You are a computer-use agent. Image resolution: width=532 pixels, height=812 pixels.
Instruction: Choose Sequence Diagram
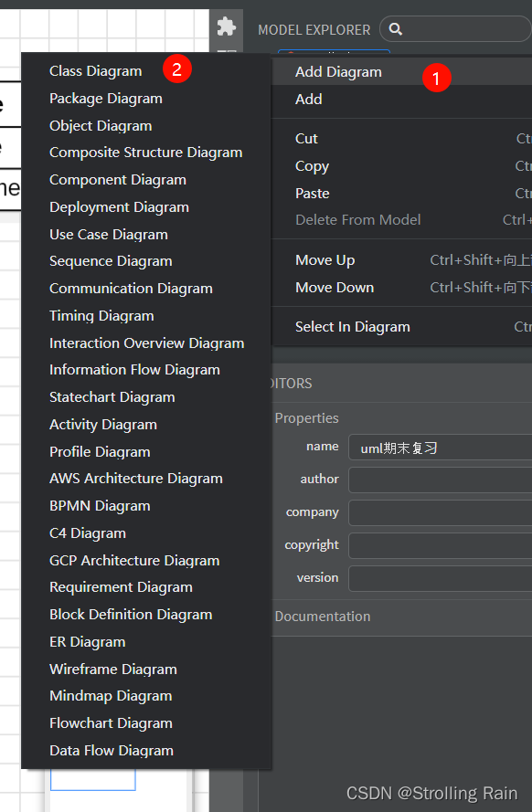pyautogui.click(x=110, y=261)
